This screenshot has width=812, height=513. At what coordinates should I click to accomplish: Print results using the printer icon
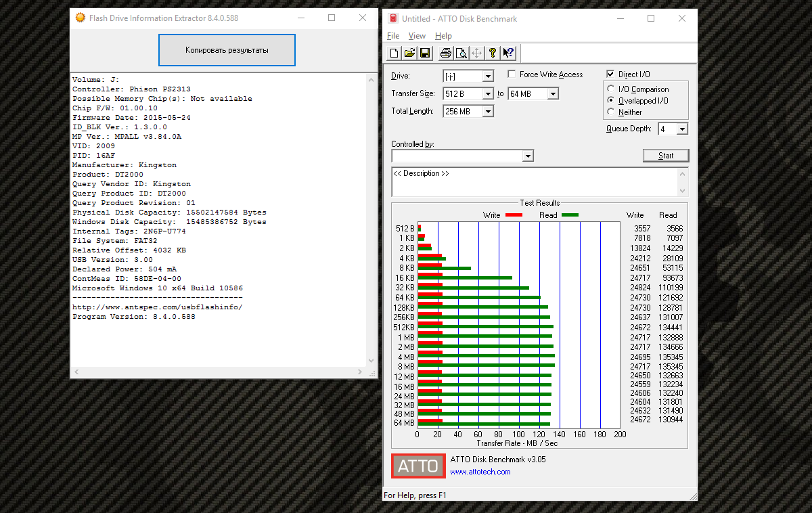pyautogui.click(x=445, y=53)
